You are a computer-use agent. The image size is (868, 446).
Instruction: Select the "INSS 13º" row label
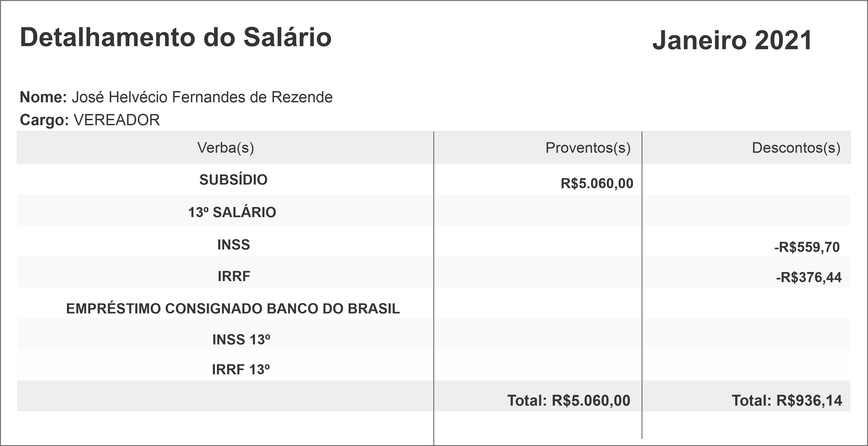point(241,340)
